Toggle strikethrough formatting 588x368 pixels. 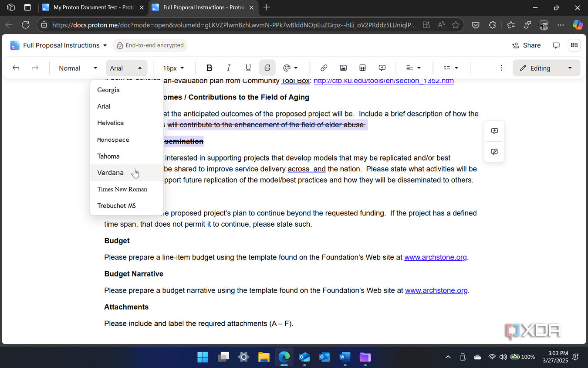click(267, 68)
